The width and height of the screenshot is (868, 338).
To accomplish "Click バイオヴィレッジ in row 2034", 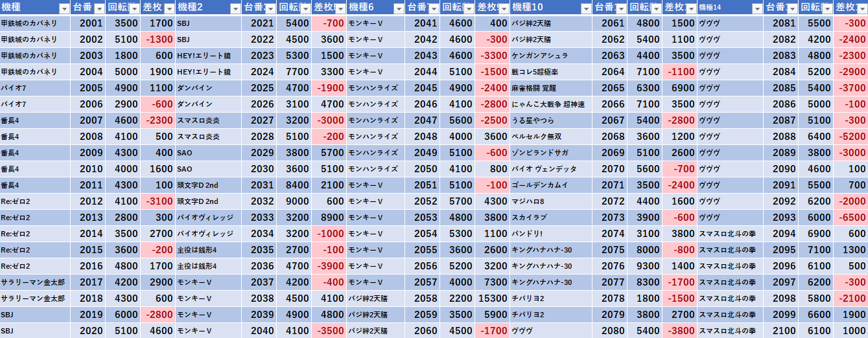I will click(209, 234).
